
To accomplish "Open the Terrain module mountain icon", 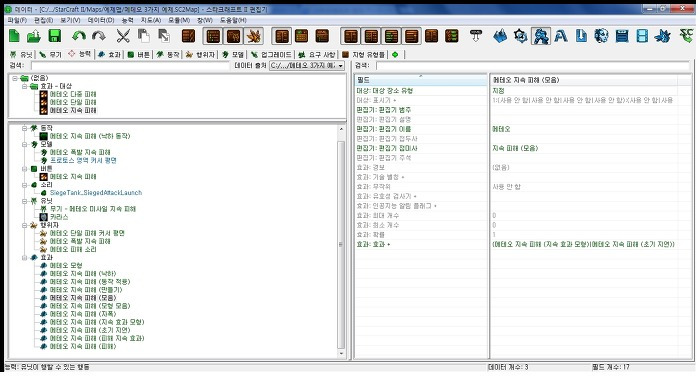I will (x=500, y=36).
